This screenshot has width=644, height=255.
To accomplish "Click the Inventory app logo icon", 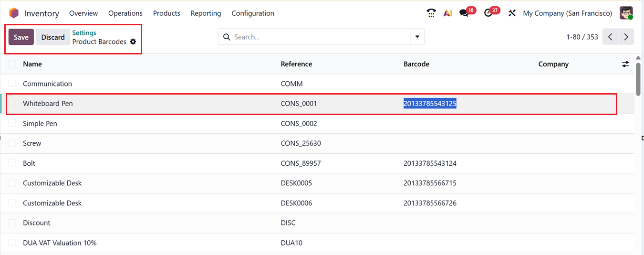I will coord(13,13).
